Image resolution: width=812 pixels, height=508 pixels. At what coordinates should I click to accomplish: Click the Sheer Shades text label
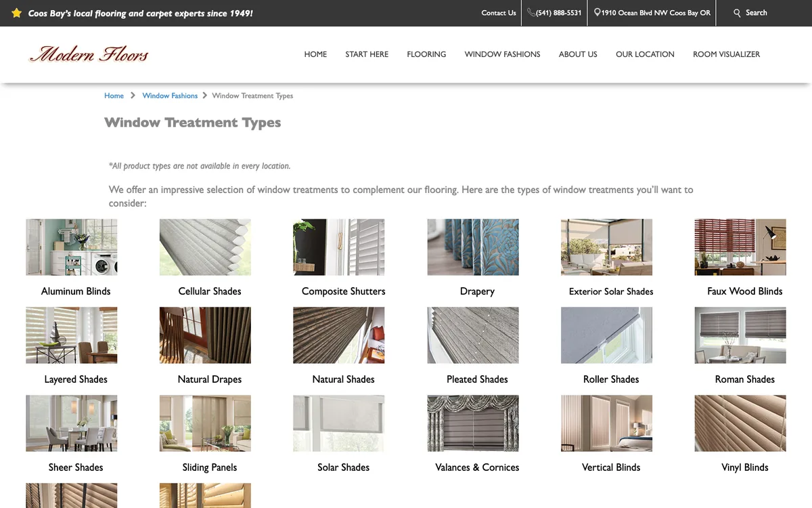coord(76,467)
